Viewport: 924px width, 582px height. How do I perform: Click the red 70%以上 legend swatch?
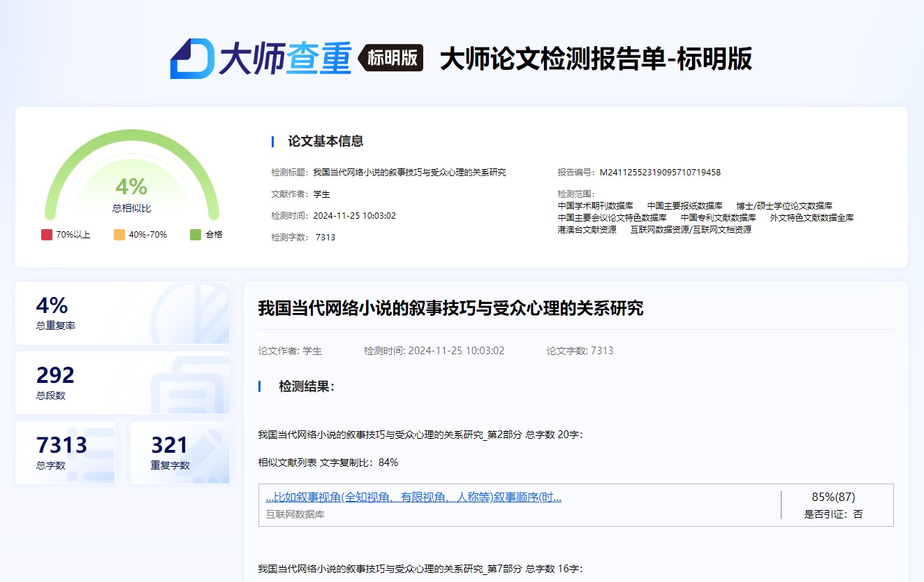pyautogui.click(x=47, y=235)
